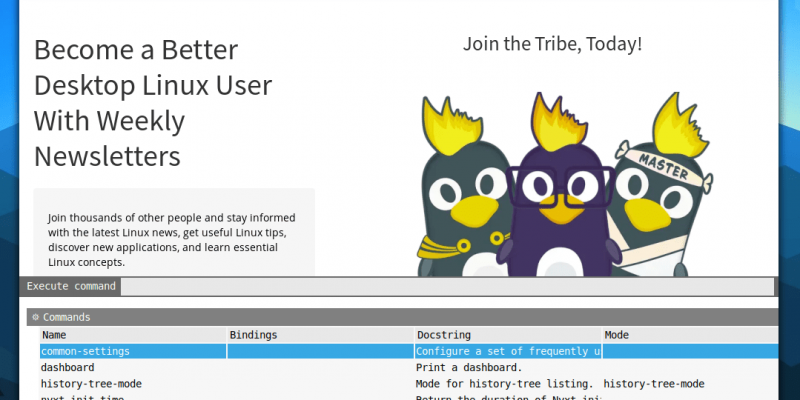Image resolution: width=800 pixels, height=400 pixels.
Task: Click the 'Become a Better Desktop Linux User' heading
Action: (153, 103)
